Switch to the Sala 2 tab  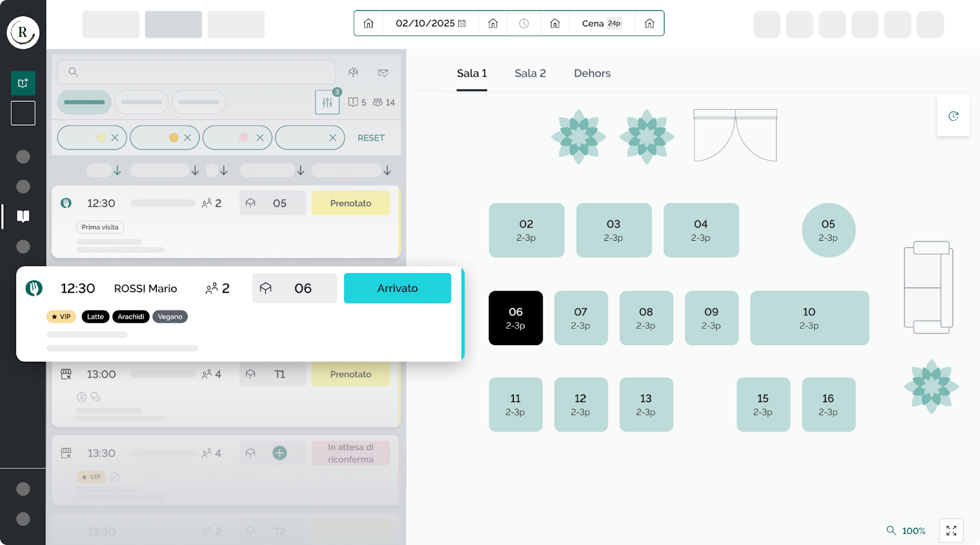pos(530,73)
